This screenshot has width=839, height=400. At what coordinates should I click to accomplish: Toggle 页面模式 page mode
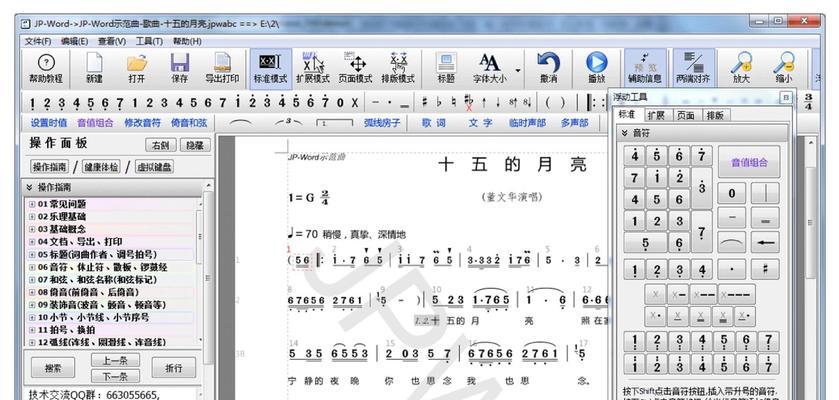355,68
